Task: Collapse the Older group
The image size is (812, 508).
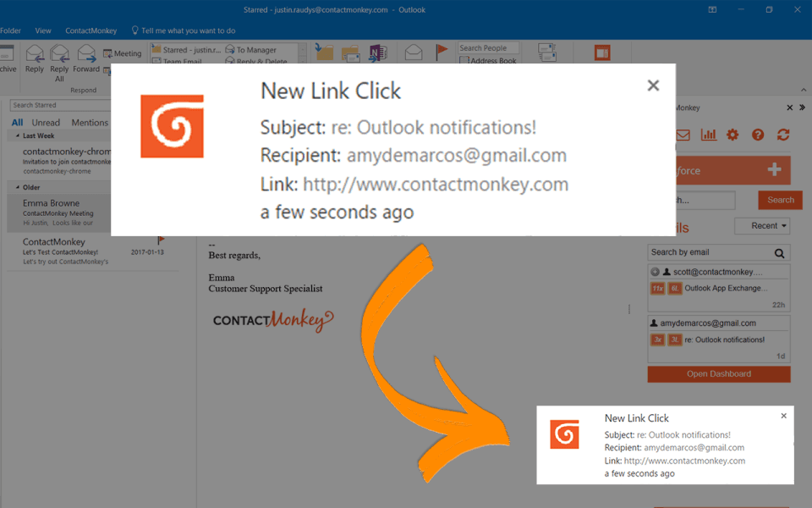Action: tap(18, 187)
